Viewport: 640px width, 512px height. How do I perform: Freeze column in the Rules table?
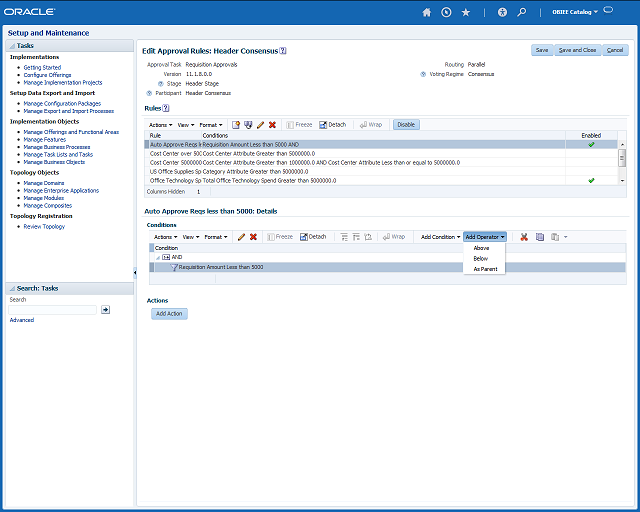coord(299,125)
